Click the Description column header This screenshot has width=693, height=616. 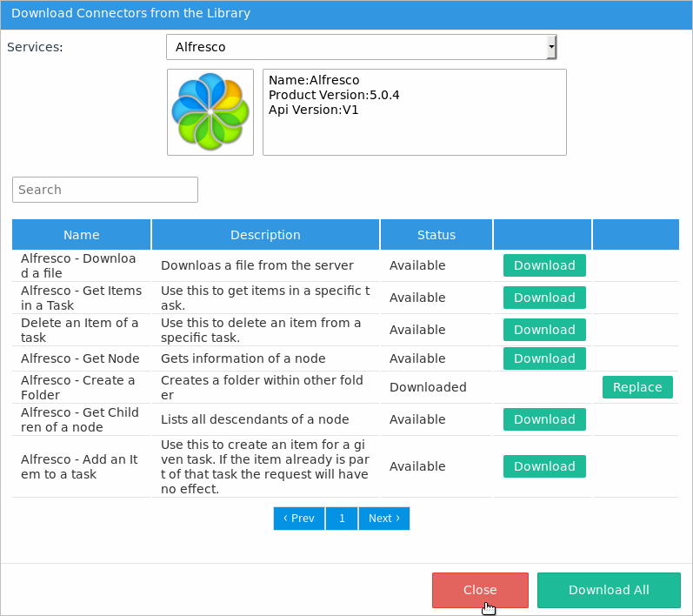[x=265, y=235]
